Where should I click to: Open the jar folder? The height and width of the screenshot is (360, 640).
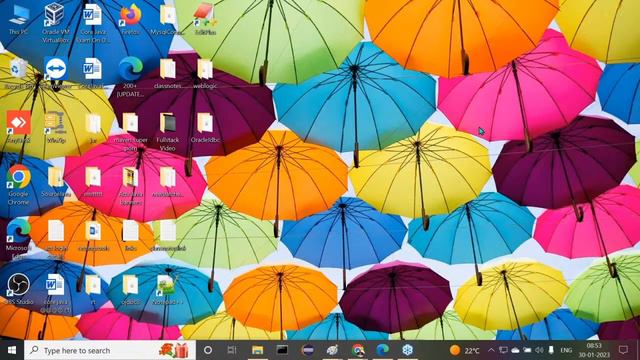tap(93, 127)
